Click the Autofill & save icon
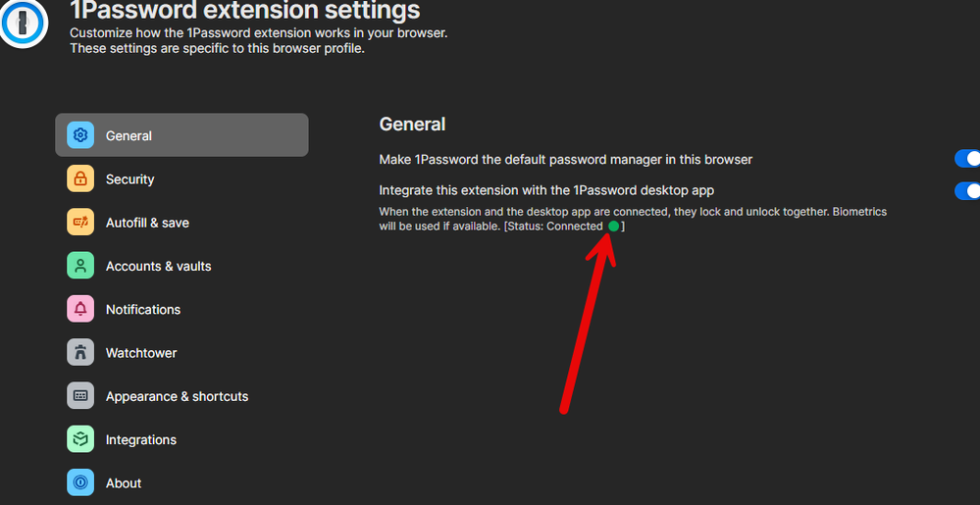Screen dimensions: 980x505 pyautogui.click(x=80, y=223)
